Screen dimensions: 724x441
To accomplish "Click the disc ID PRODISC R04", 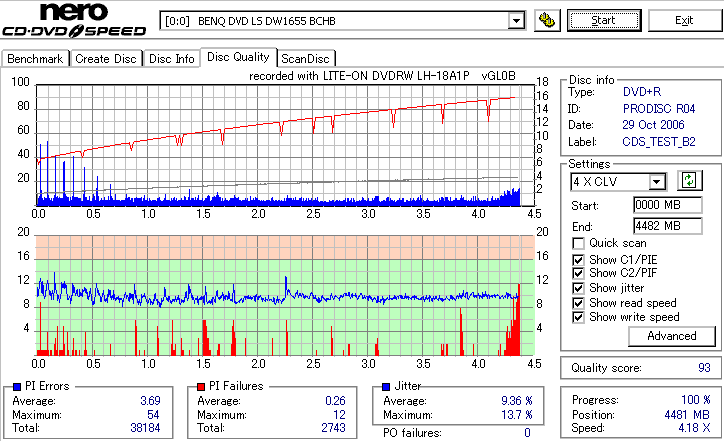I will click(659, 109).
